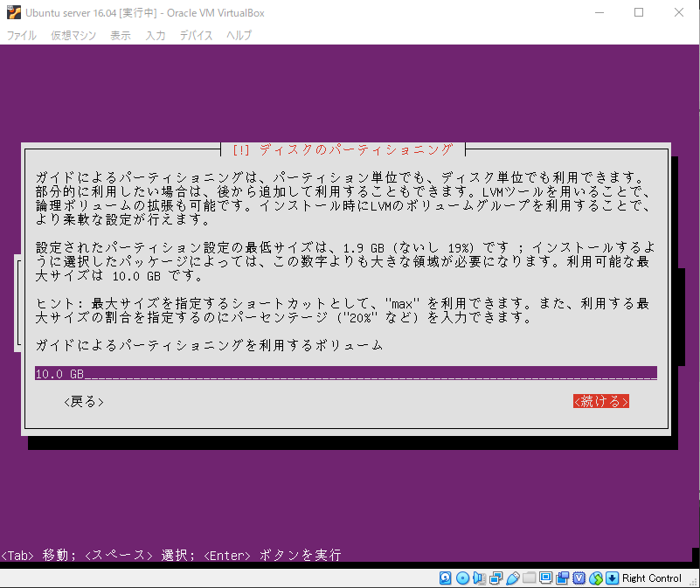Image resolution: width=700 pixels, height=588 pixels.
Task: Open the ヘルプ menu
Action: click(239, 36)
